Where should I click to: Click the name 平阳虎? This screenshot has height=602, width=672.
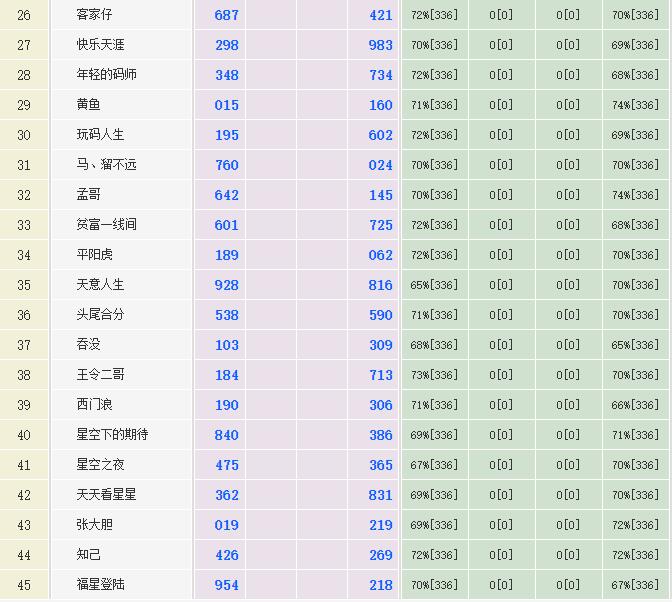95,255
